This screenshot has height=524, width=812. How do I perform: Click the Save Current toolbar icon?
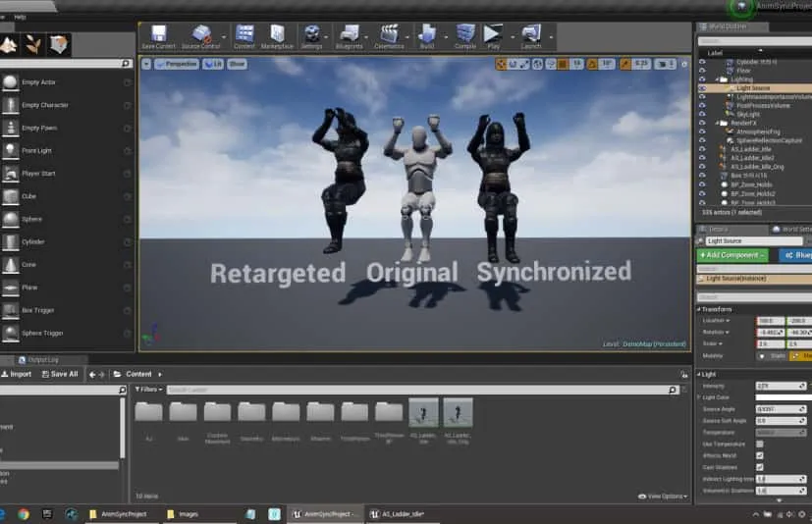(158, 36)
